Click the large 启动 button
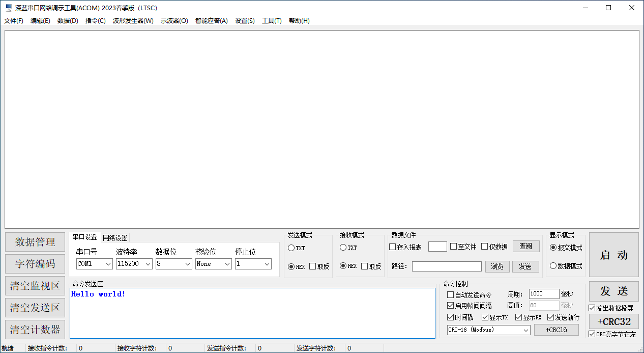 point(614,255)
